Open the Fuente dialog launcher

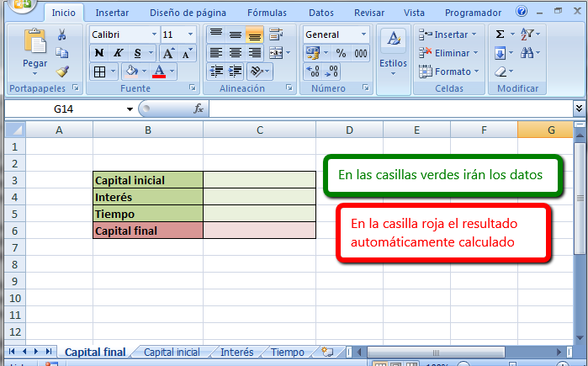click(193, 88)
